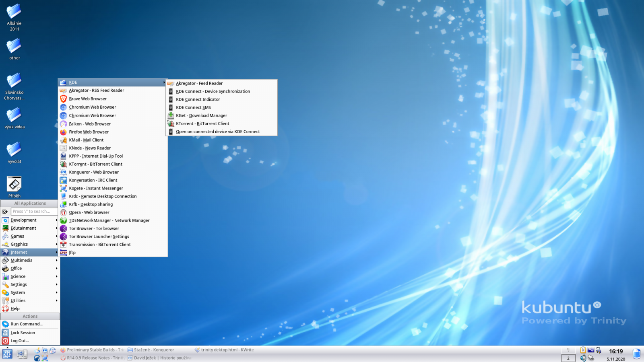Switch to virtual desktop 2 in pager

pyautogui.click(x=568, y=358)
